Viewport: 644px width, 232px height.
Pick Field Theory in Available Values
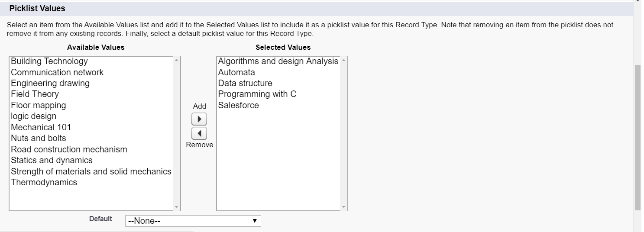(35, 94)
